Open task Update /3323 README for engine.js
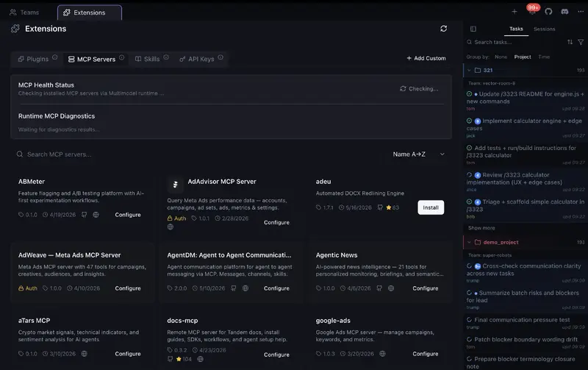This screenshot has width=588, height=370. coord(526,101)
